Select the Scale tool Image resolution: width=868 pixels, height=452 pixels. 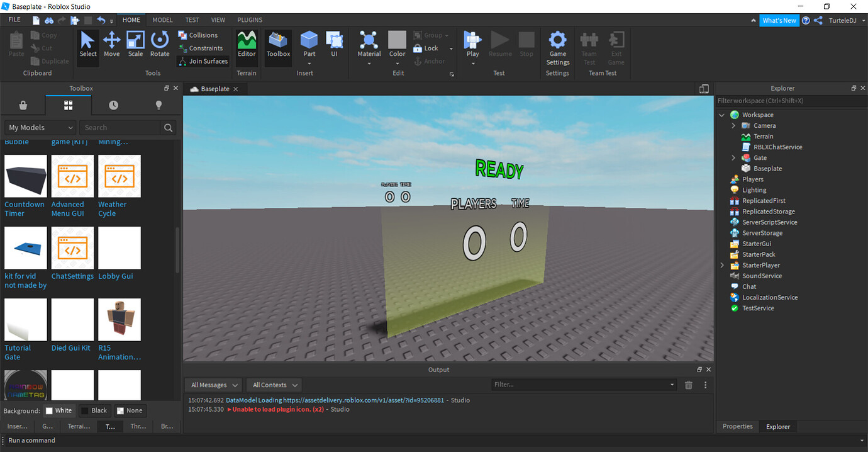tap(135, 44)
